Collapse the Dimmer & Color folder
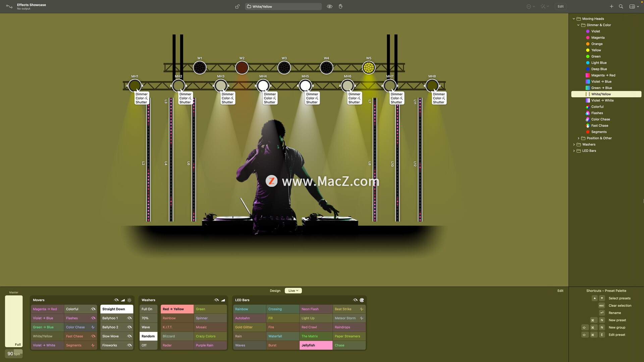Screen dimensions: 644x362 [578, 25]
